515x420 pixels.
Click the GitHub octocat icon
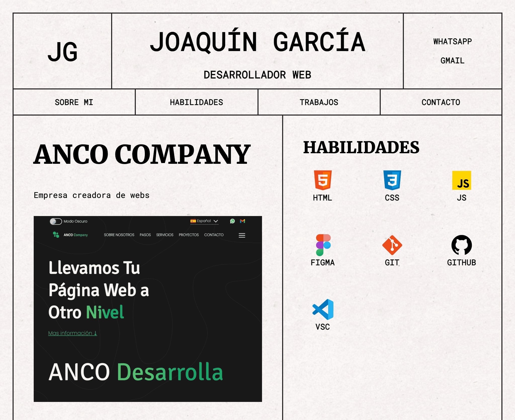click(x=461, y=245)
